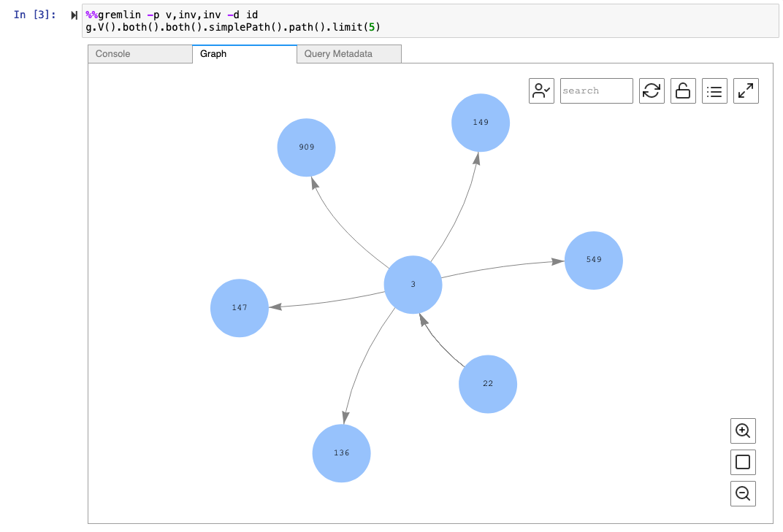
Task: Click inside the search box
Action: tap(596, 90)
